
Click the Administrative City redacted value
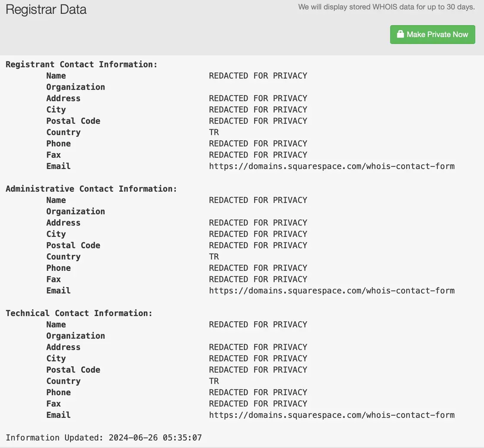coord(258,234)
